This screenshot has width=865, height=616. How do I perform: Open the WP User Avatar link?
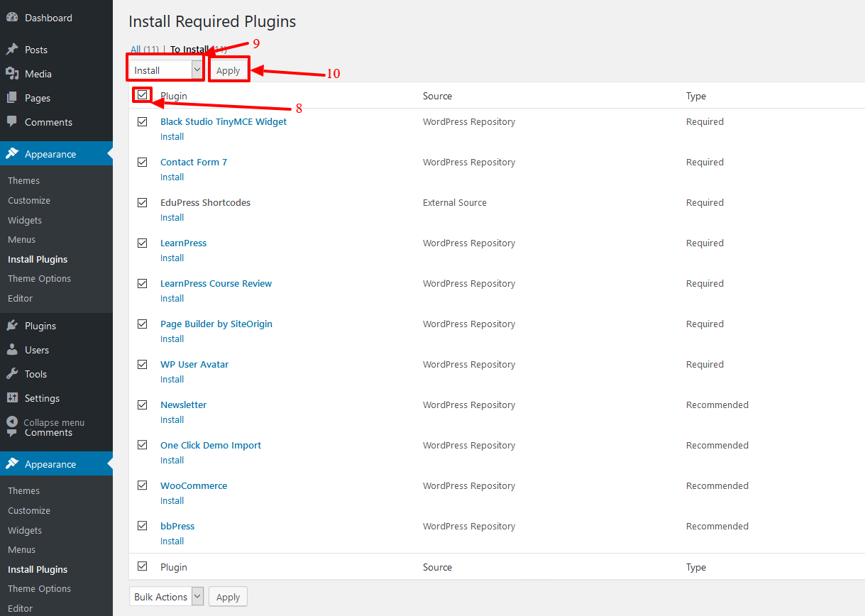[x=194, y=364]
